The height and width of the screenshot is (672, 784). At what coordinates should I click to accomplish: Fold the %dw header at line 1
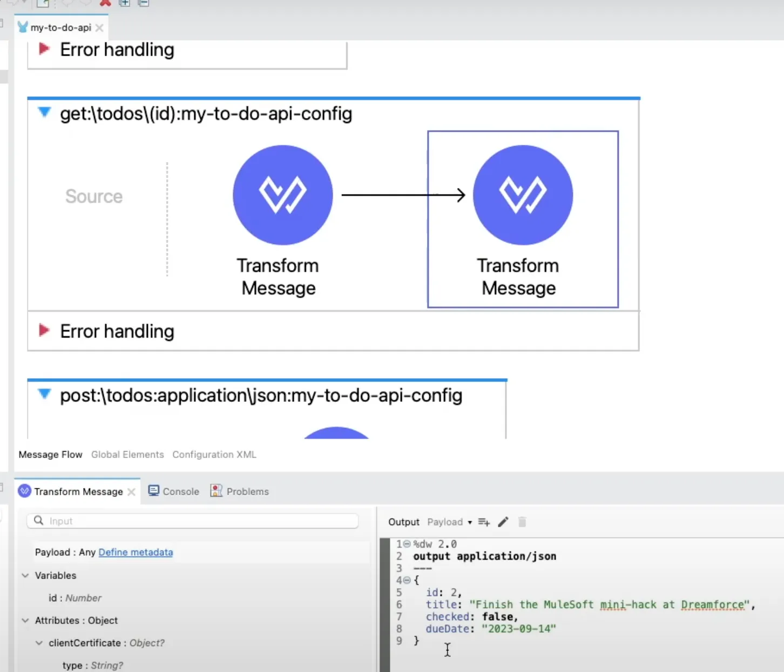tap(407, 544)
